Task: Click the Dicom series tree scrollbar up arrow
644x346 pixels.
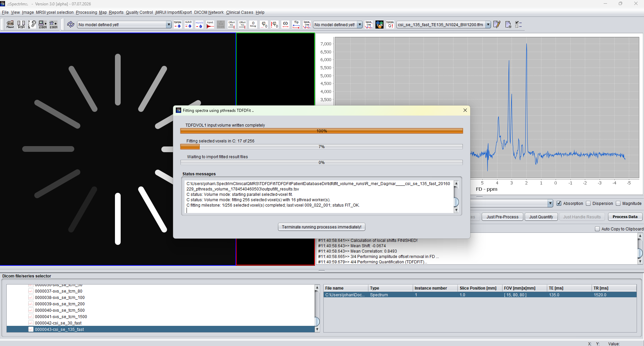Action: click(317, 288)
